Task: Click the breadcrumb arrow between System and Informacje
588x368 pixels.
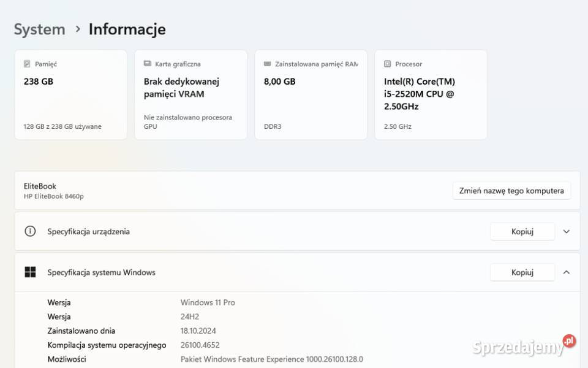Action: (78, 29)
